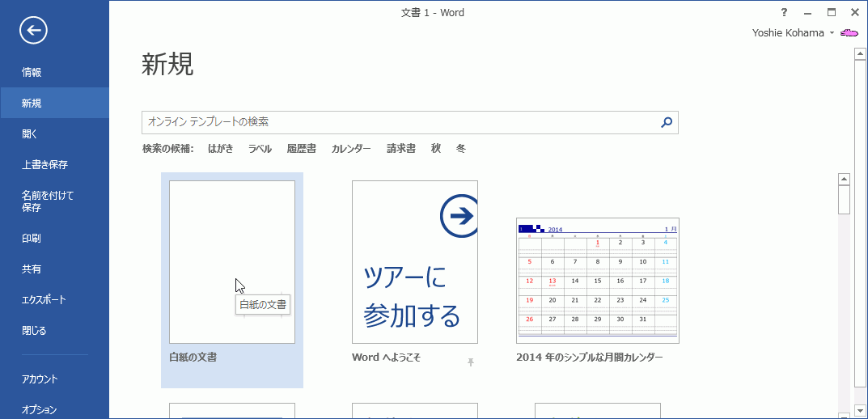Open the ツアーに参加する template thumbnail
The width and height of the screenshot is (868, 419).
(x=415, y=262)
